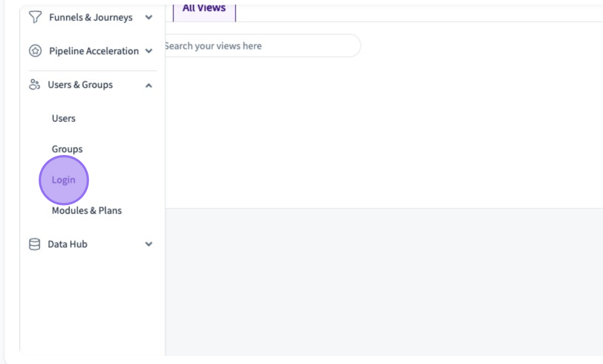This screenshot has width=603, height=364.
Task: Expand the Pipeline Acceleration chevron
Action: pyautogui.click(x=148, y=51)
